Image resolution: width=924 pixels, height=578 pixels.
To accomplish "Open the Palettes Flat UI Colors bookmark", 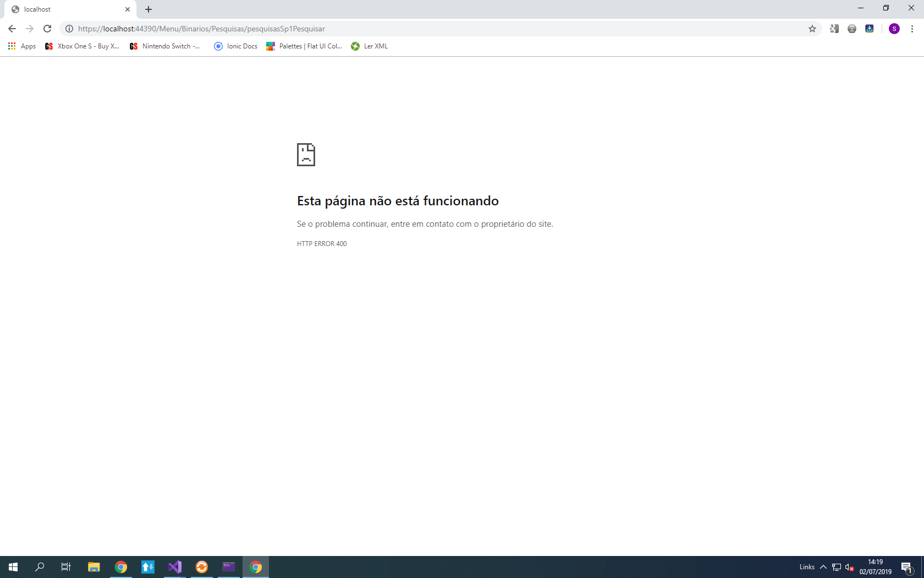I will (304, 46).
